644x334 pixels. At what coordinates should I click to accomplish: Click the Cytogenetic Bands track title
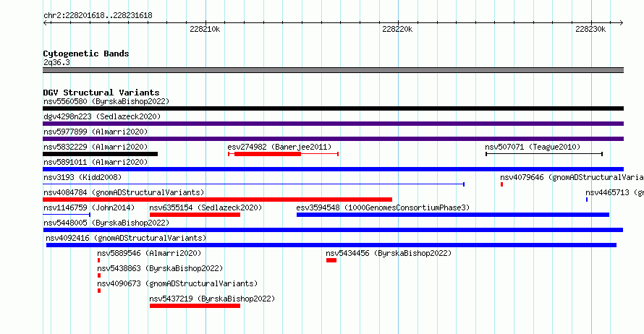tap(86, 53)
